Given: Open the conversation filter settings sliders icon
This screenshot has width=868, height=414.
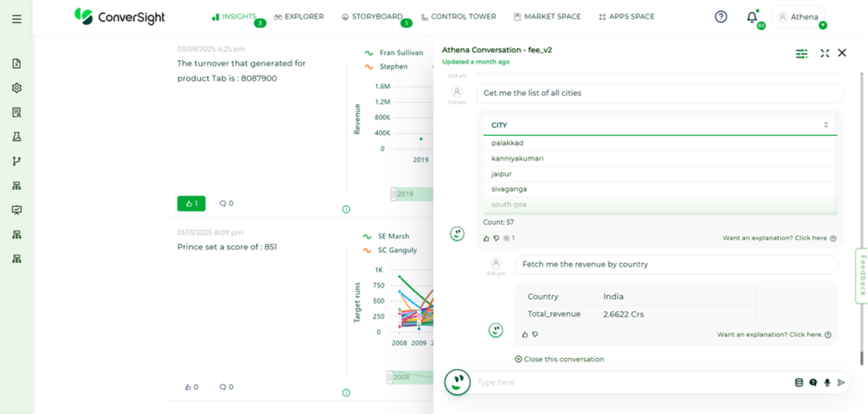Looking at the screenshot, I should click(802, 53).
